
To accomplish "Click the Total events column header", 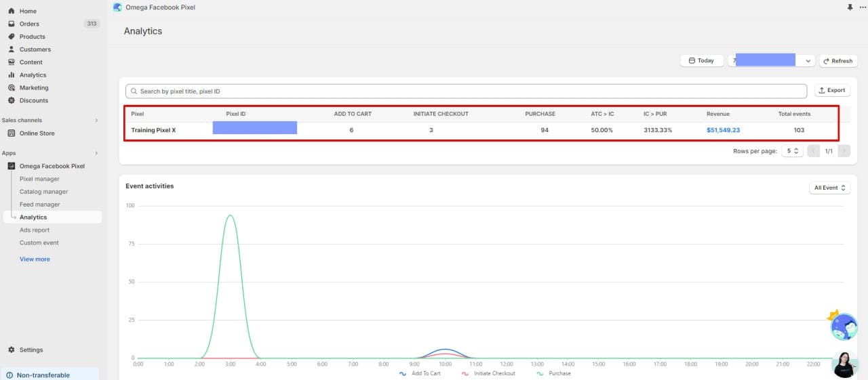I will (x=794, y=114).
